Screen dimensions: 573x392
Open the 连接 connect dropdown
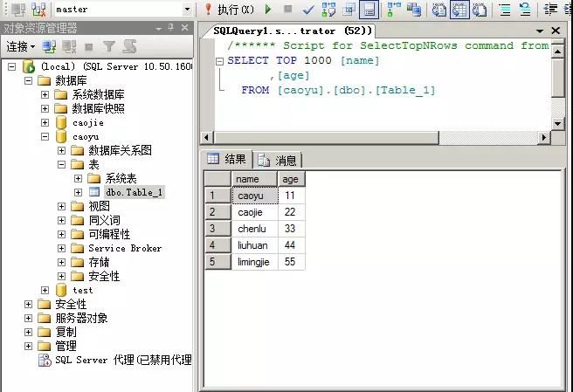click(21, 46)
